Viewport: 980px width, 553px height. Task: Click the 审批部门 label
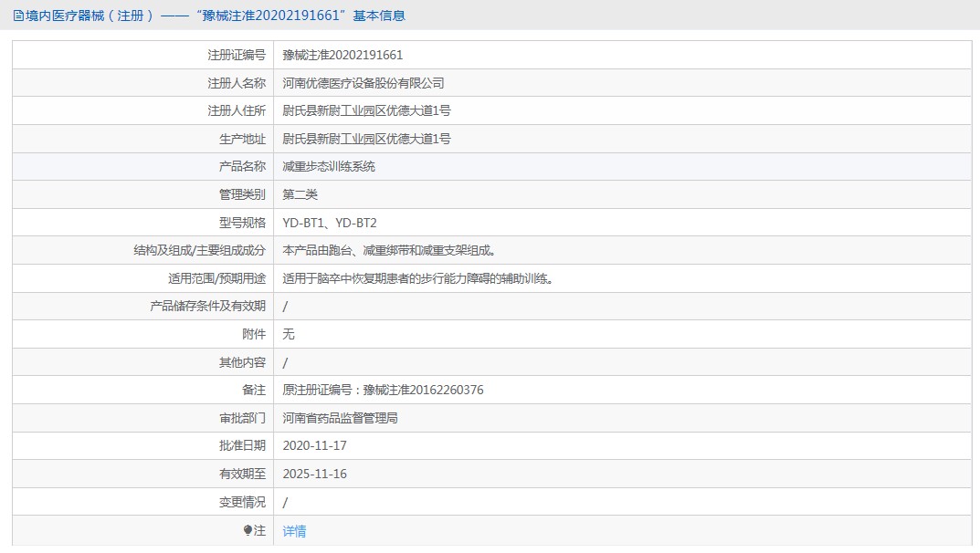click(x=242, y=418)
